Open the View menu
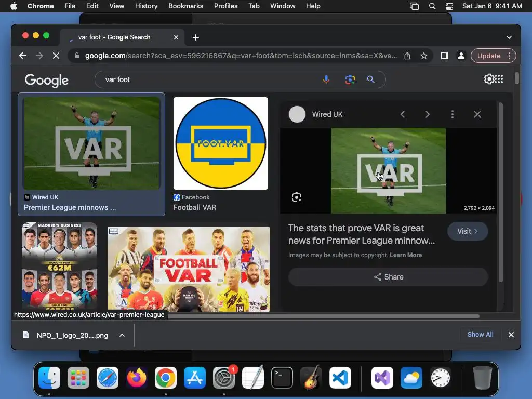Screen dimensions: 532x399 pyautogui.click(x=116, y=6)
